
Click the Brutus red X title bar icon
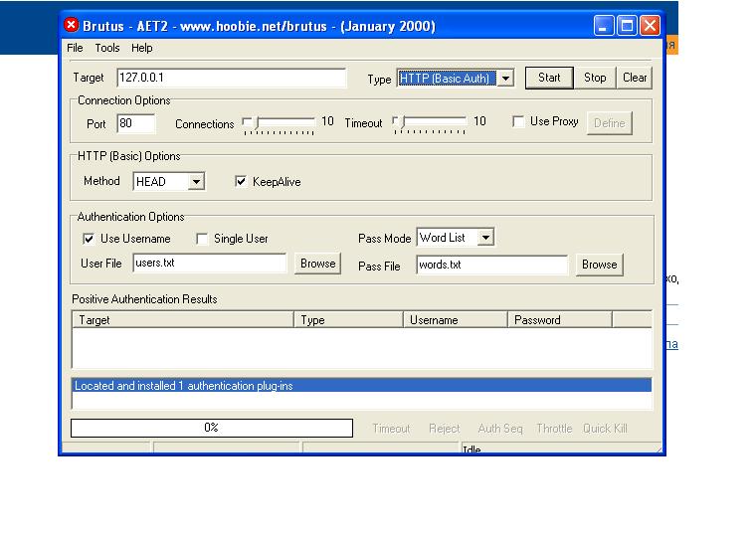tap(72, 26)
